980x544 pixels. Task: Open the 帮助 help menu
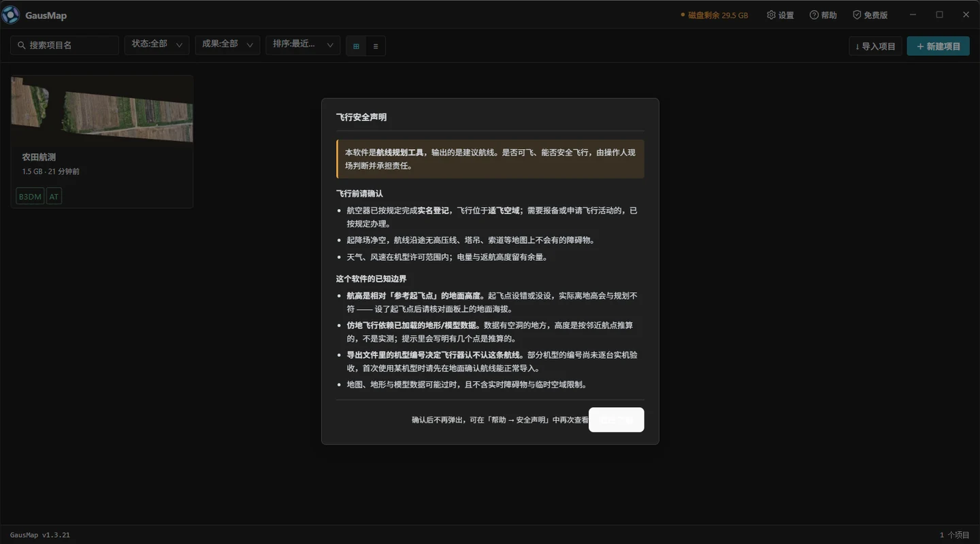(x=823, y=15)
